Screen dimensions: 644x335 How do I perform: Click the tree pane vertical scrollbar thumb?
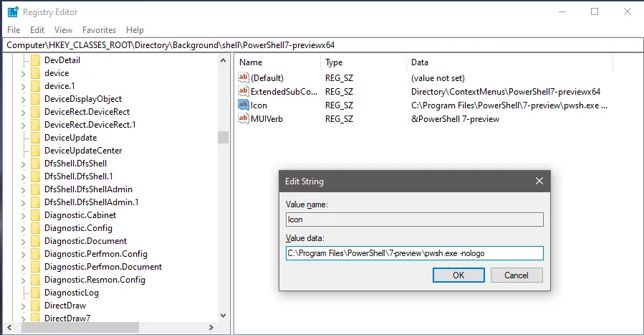pyautogui.click(x=223, y=138)
